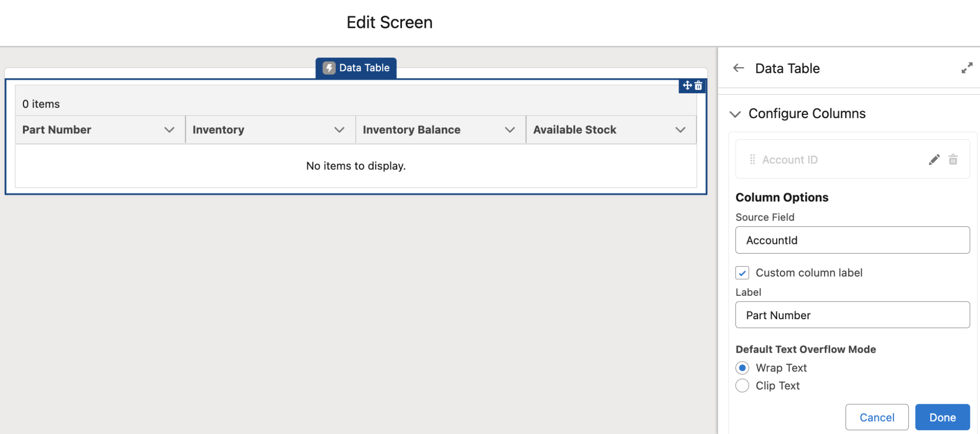Edit the Account ID column with the pencil icon
Image resolution: width=980 pixels, height=434 pixels.
tap(934, 159)
